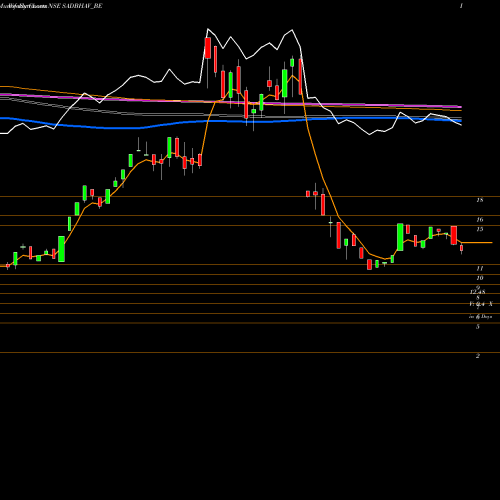Select the 10 price level label

(480, 278)
